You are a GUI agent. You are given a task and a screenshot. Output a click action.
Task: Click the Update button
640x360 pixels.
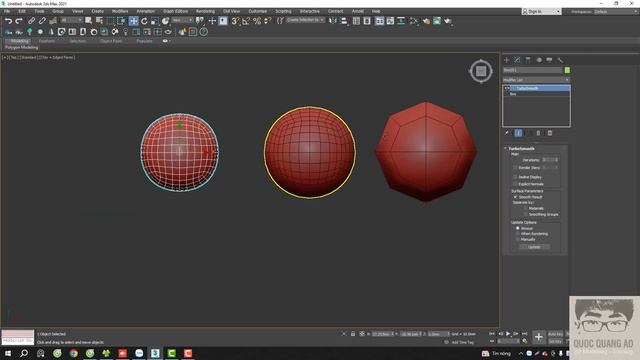point(534,247)
